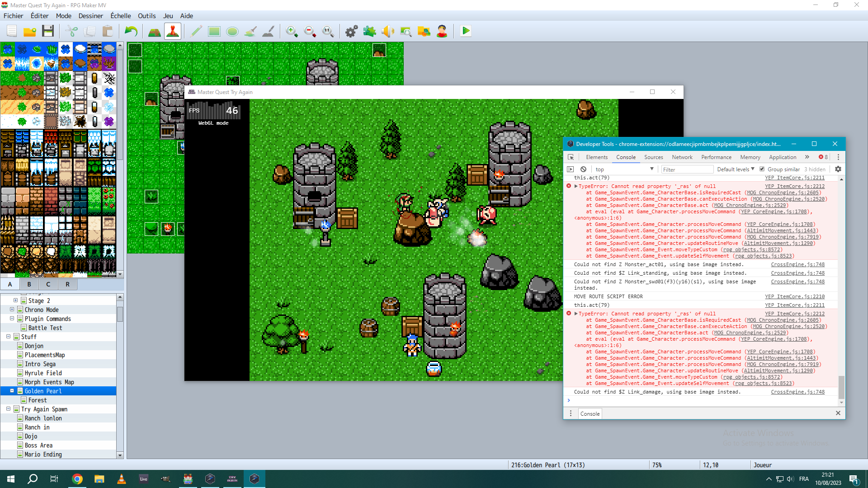Select the Ellipse drawing tool
Image resolution: width=868 pixels, height=488 pixels.
coord(232,31)
